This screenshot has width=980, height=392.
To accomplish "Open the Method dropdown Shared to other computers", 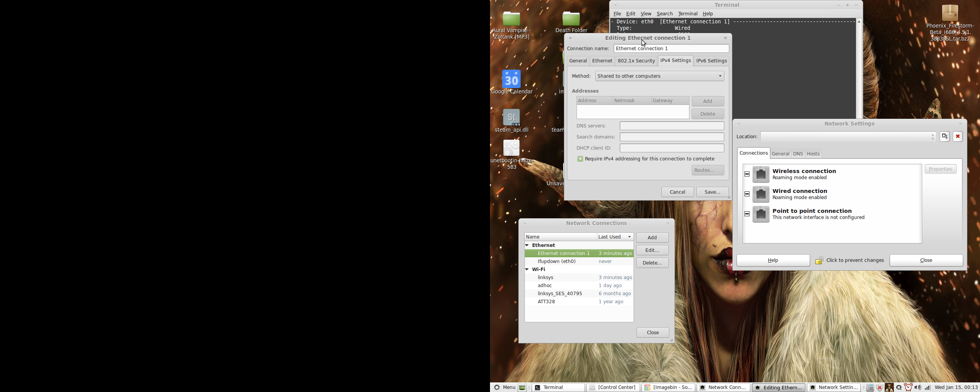I will [660, 76].
